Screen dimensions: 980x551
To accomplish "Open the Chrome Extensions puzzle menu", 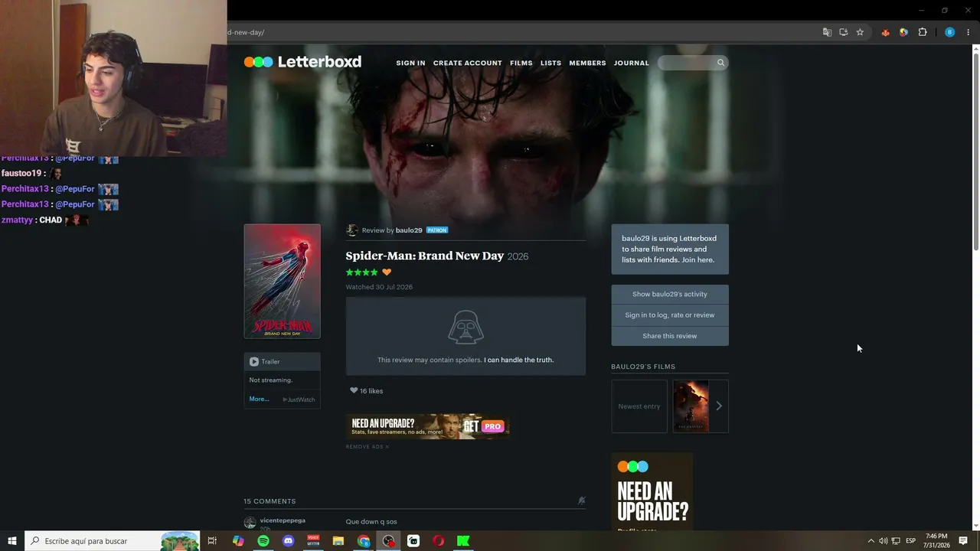I will (923, 32).
